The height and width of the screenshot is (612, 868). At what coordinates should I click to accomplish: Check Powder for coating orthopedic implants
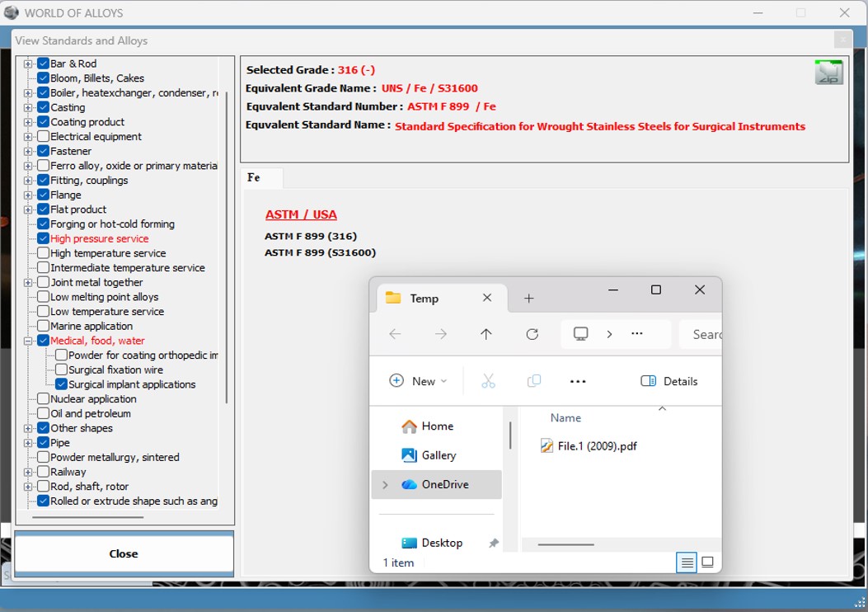62,355
